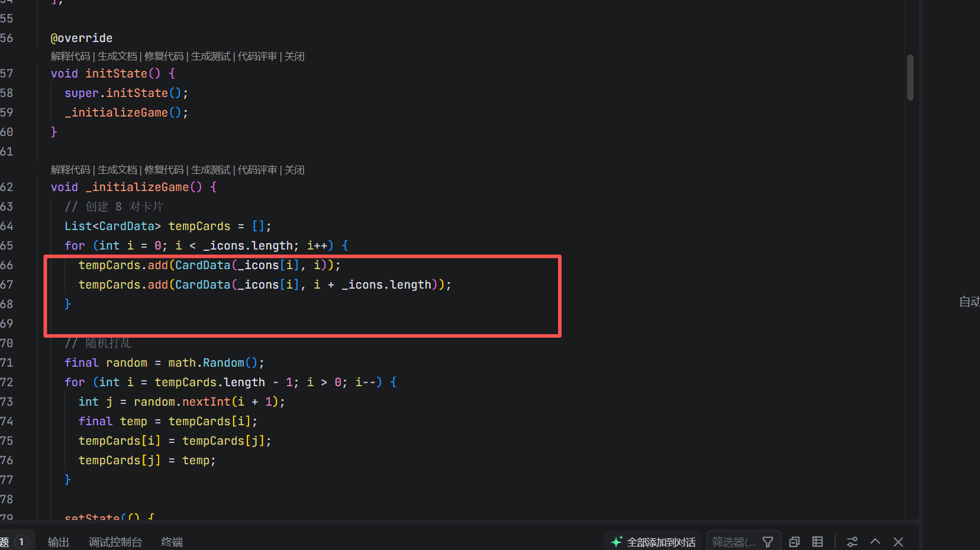This screenshot has width=980, height=550.
Task: Click 生成测试 above void initState
Action: [211, 56]
